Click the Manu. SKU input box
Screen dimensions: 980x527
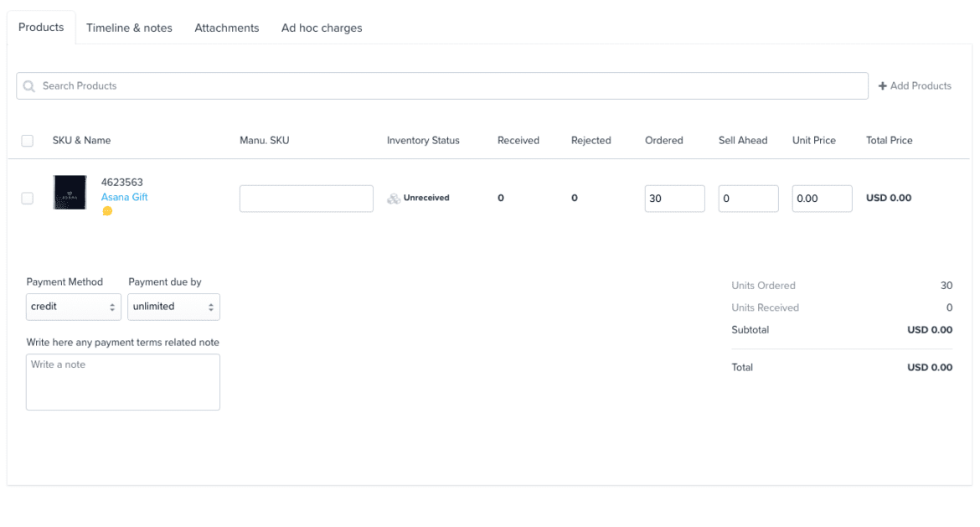307,199
